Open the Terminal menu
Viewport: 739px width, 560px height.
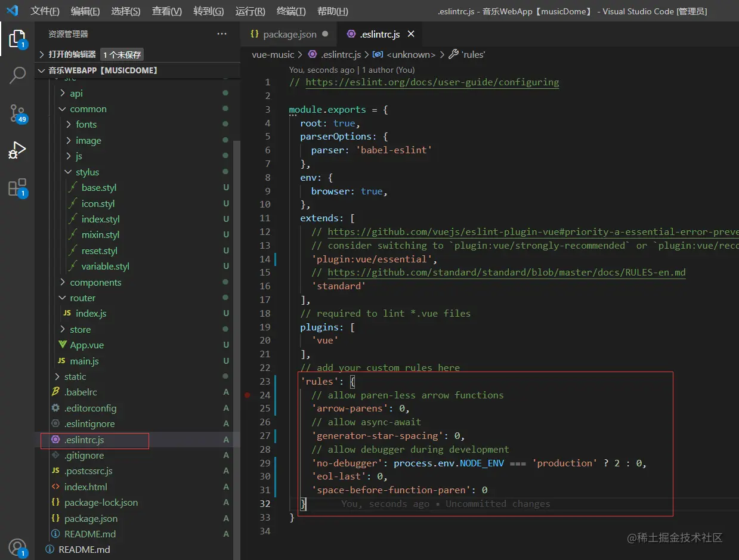coord(291,11)
